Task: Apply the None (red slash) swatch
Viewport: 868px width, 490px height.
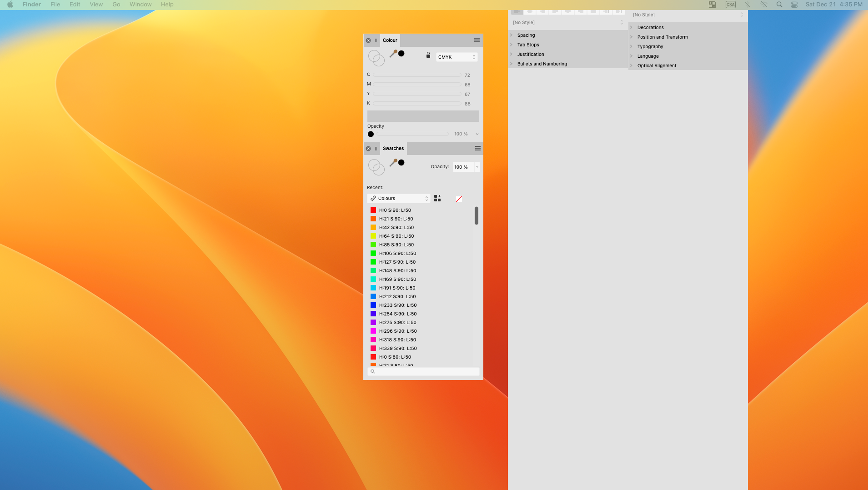Action: pos(459,199)
